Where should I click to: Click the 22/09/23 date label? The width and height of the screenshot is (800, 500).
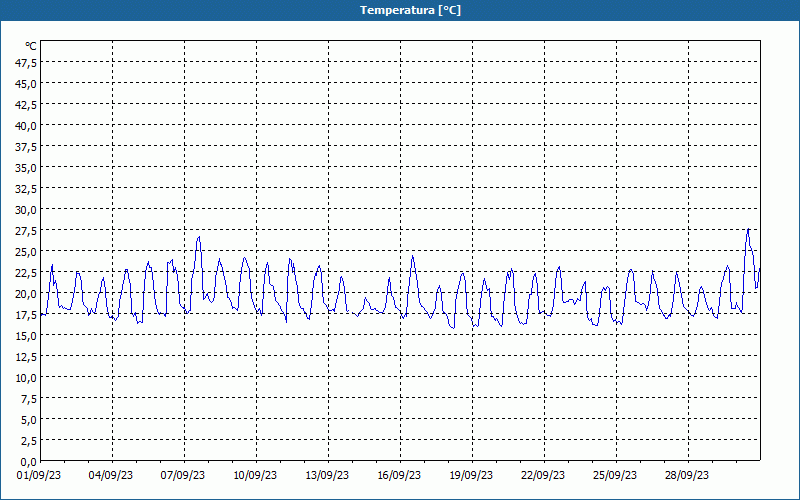pyautogui.click(x=543, y=475)
